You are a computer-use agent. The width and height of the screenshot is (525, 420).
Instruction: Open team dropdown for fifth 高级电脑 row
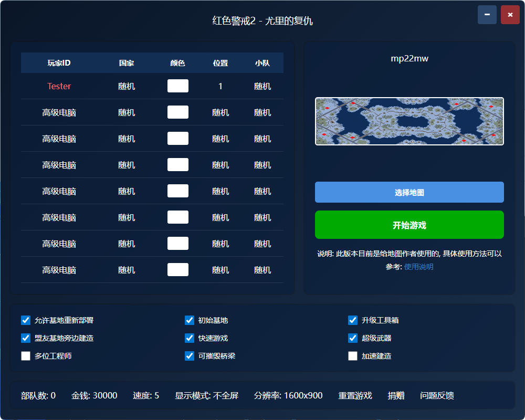(262, 217)
